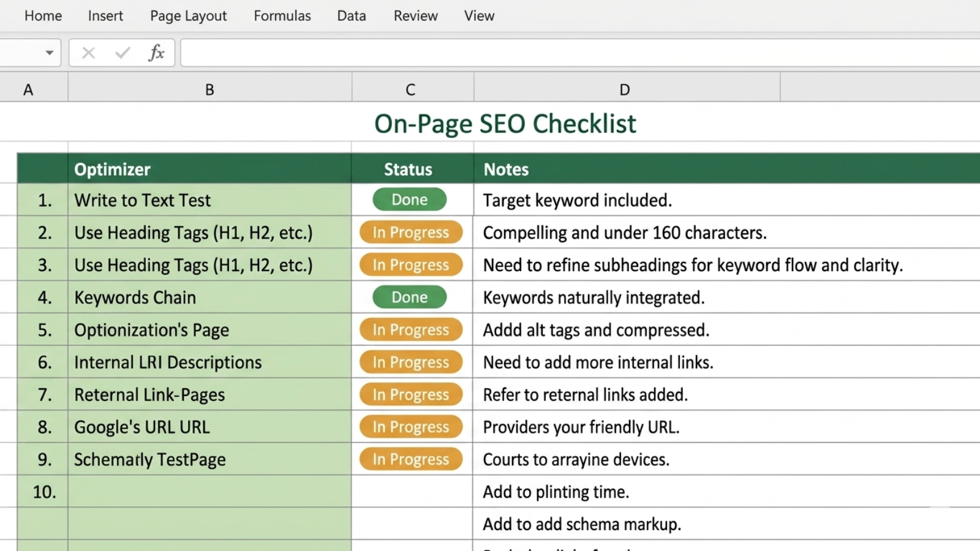This screenshot has width=980, height=551.
Task: Select cell 'Optionization's Page'
Action: pos(209,330)
